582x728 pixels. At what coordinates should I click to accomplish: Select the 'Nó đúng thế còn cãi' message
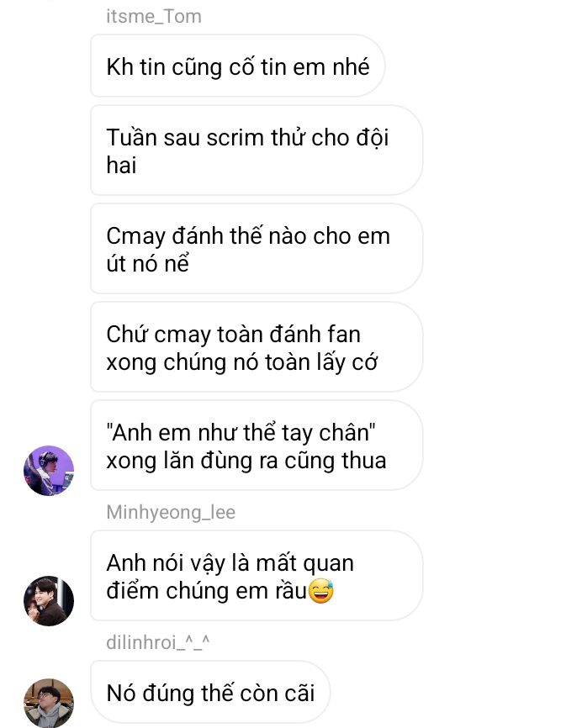(210, 692)
